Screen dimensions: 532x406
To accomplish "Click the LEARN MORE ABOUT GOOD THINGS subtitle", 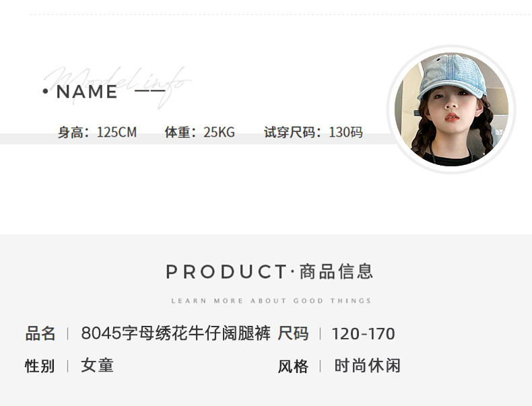I will click(271, 301).
